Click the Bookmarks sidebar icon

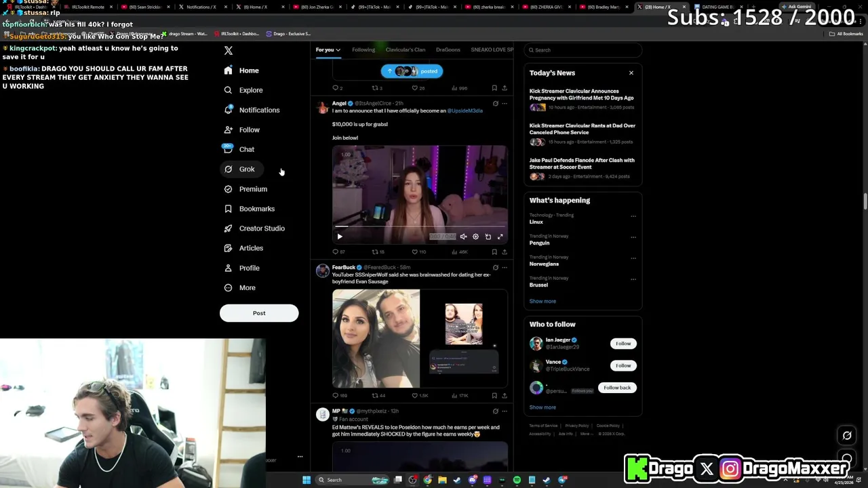coord(228,209)
